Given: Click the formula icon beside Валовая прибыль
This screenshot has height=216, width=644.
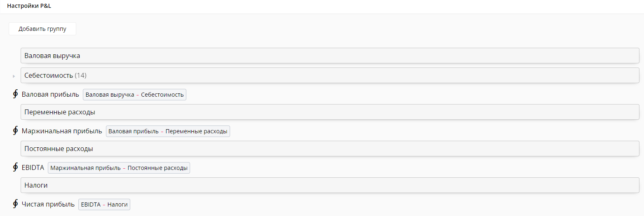Looking at the screenshot, I should click(15, 94).
